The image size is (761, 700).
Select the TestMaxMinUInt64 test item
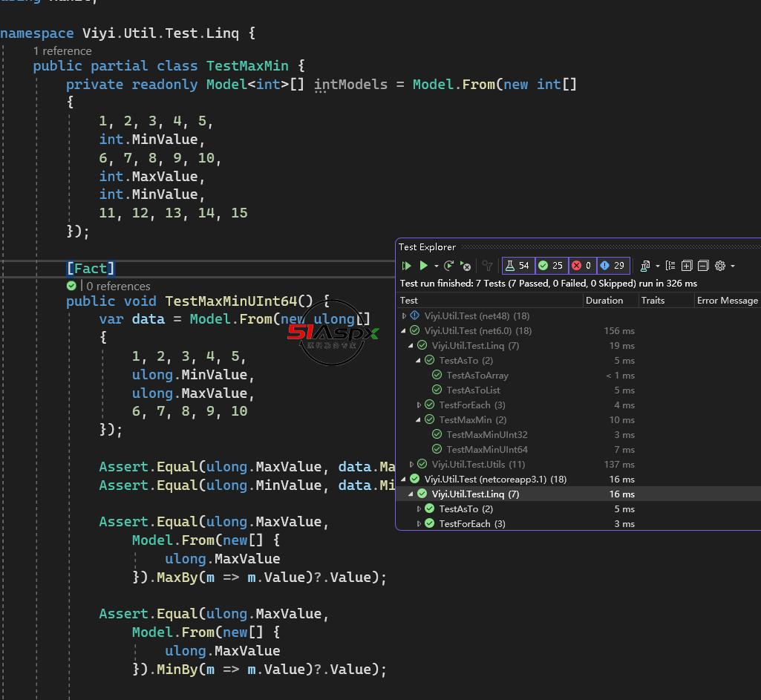[x=487, y=450]
